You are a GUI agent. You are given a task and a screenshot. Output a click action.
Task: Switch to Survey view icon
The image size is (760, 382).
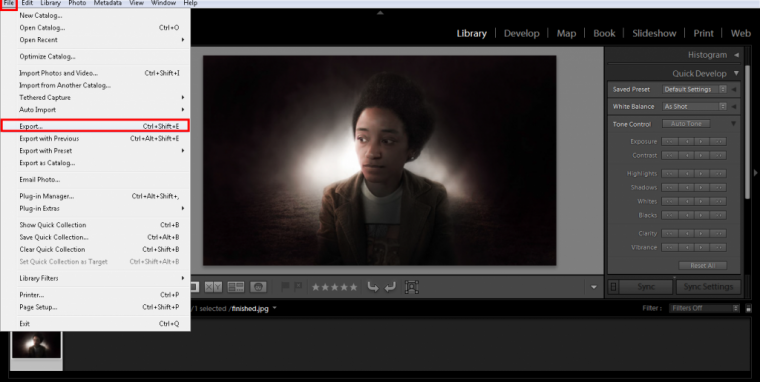pos(236,287)
